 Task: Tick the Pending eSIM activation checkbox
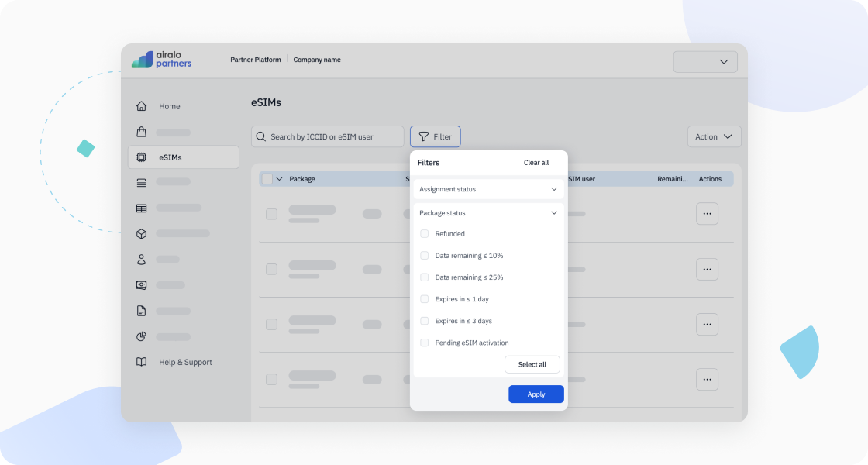pos(424,343)
